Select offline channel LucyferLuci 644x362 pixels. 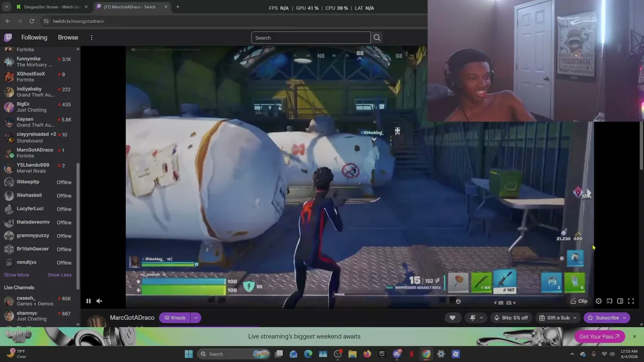(39, 209)
